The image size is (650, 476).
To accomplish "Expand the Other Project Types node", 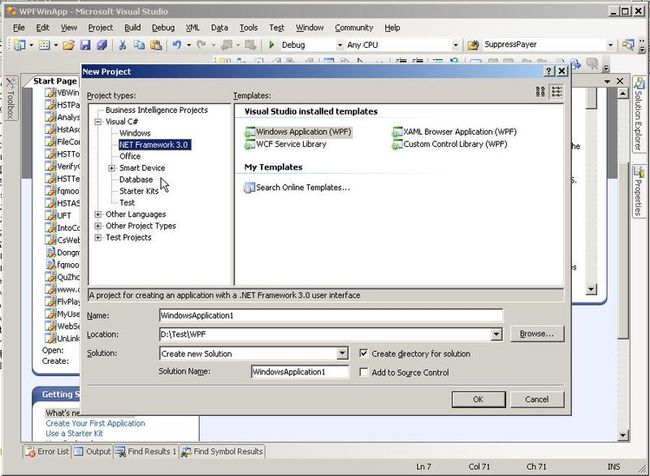I will click(98, 226).
